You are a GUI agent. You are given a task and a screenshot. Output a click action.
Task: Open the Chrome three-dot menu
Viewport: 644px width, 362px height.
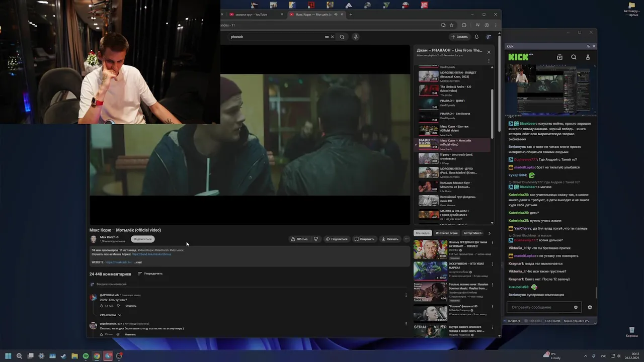496,25
